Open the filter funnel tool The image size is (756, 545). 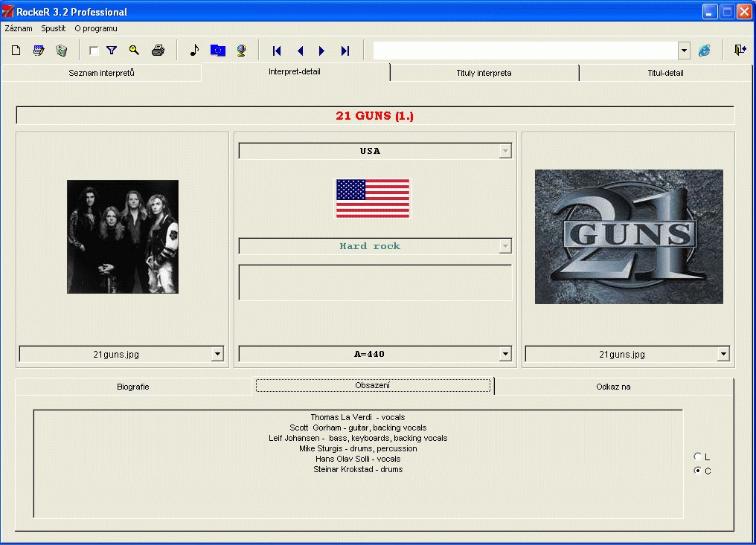(112, 50)
